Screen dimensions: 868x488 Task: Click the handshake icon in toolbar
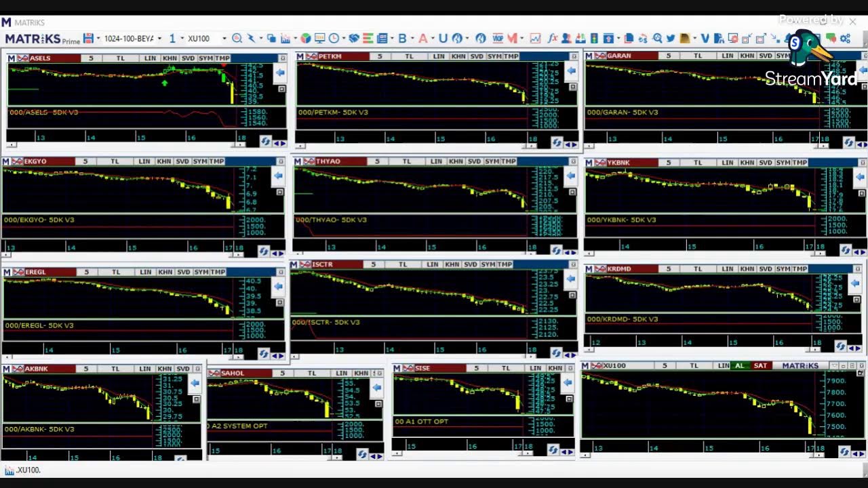click(x=354, y=39)
